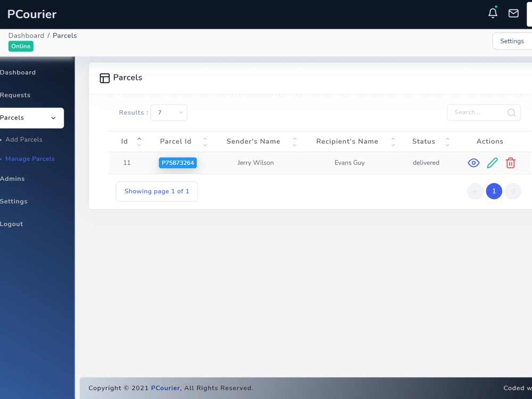
Task: Click the top-right Settings button
Action: (x=512, y=41)
